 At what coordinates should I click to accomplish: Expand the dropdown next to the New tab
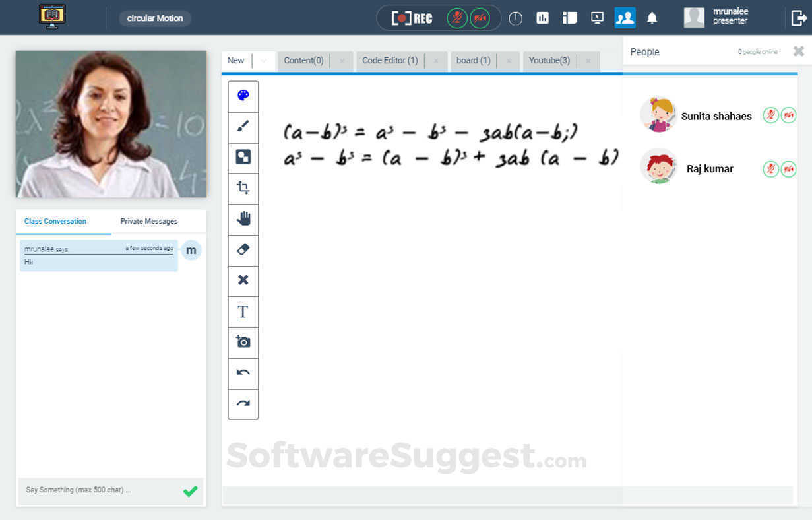pos(262,60)
